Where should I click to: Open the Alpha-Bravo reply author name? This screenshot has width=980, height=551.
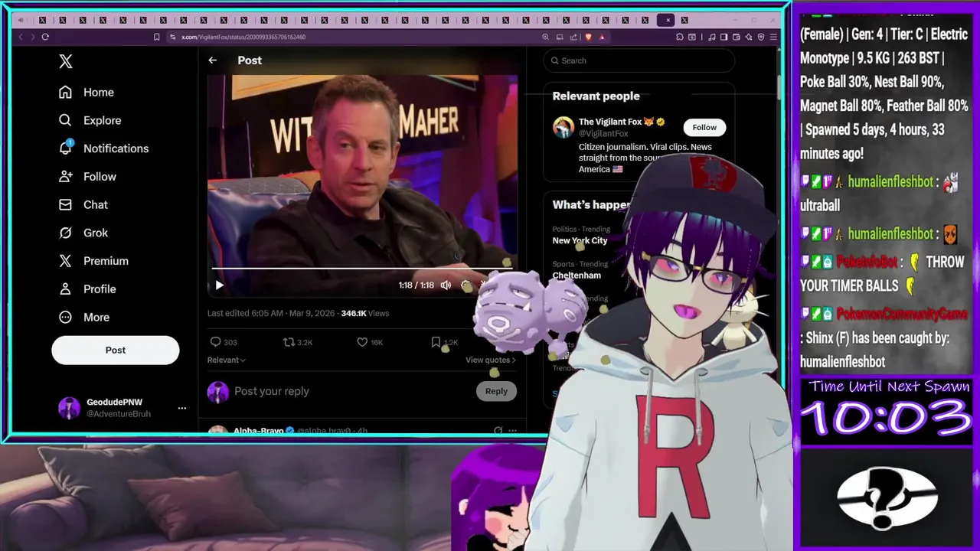[x=258, y=431]
